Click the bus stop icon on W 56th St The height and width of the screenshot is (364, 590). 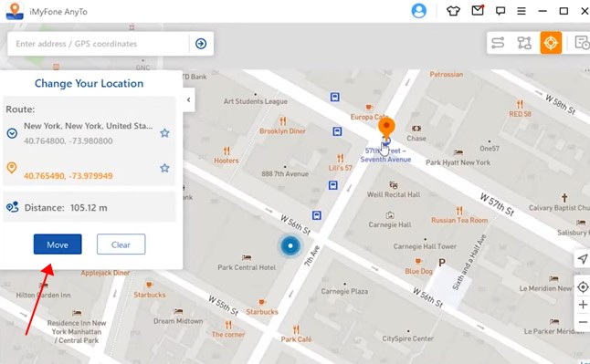[x=317, y=215]
